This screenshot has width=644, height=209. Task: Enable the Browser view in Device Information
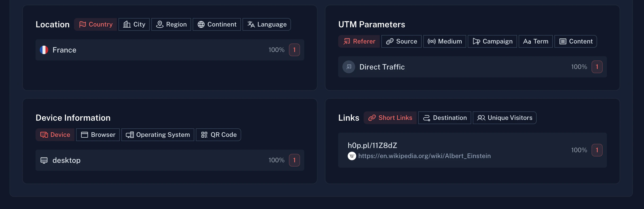click(98, 134)
